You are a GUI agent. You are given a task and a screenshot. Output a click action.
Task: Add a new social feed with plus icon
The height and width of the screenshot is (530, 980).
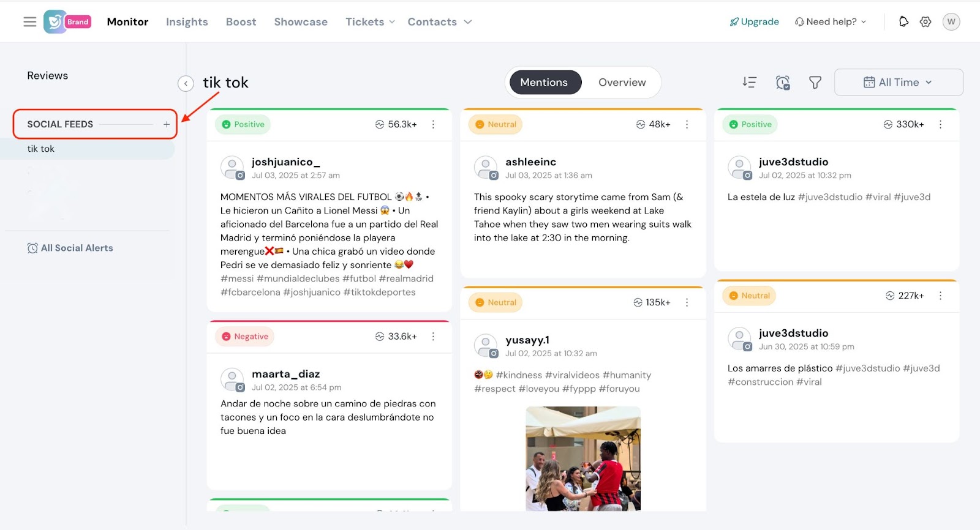pos(166,124)
